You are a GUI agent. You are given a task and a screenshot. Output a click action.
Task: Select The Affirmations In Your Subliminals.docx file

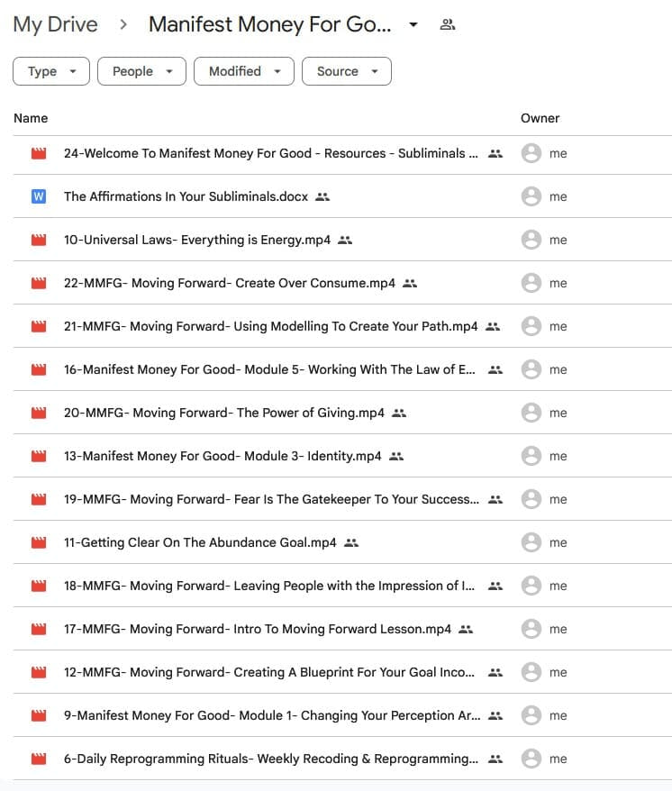tap(186, 196)
